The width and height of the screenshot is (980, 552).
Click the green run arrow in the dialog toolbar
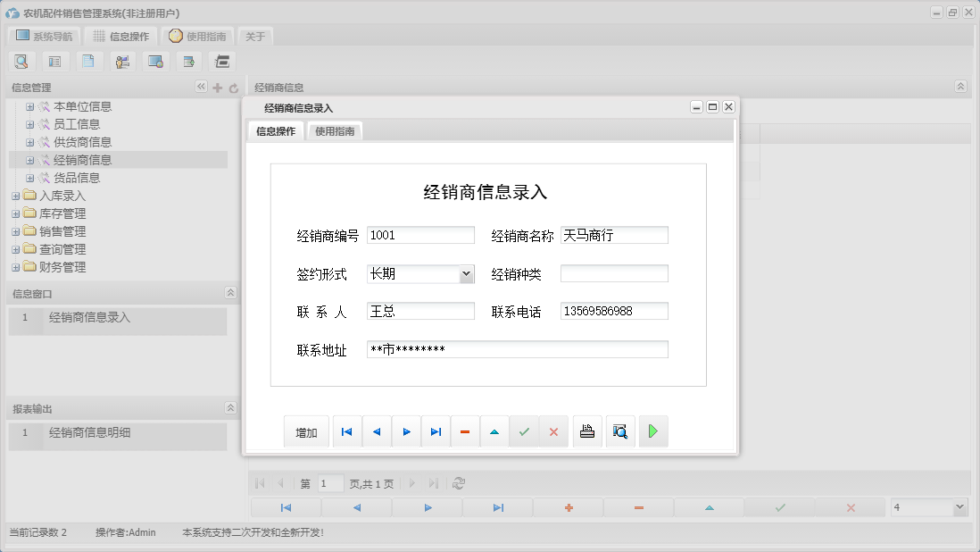tap(652, 431)
